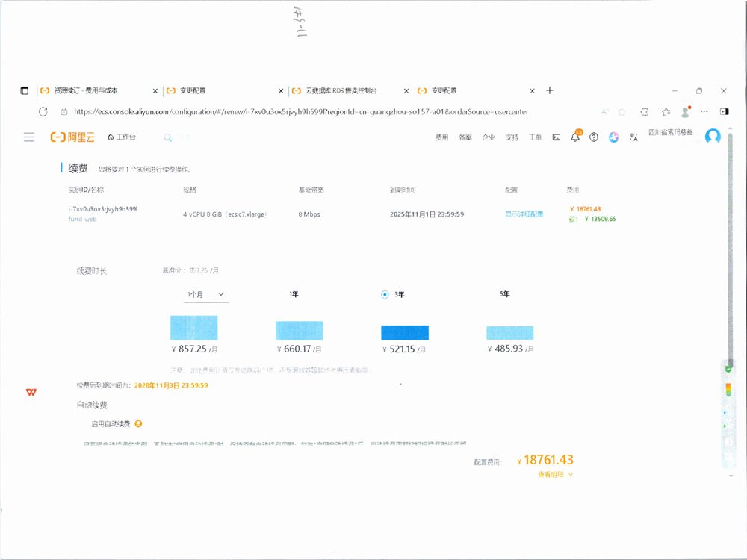This screenshot has height=560, width=747.
Task: Select the 3年 renewal duration radio
Action: tap(385, 294)
